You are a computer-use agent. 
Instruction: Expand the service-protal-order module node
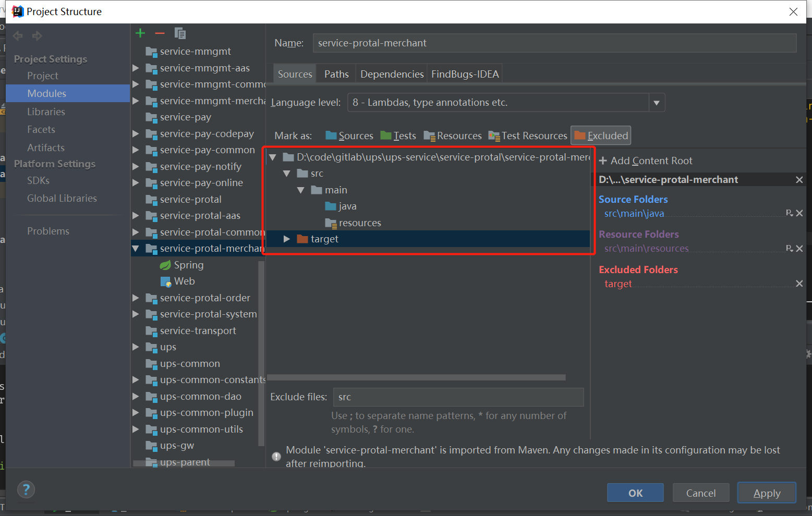[x=136, y=298]
